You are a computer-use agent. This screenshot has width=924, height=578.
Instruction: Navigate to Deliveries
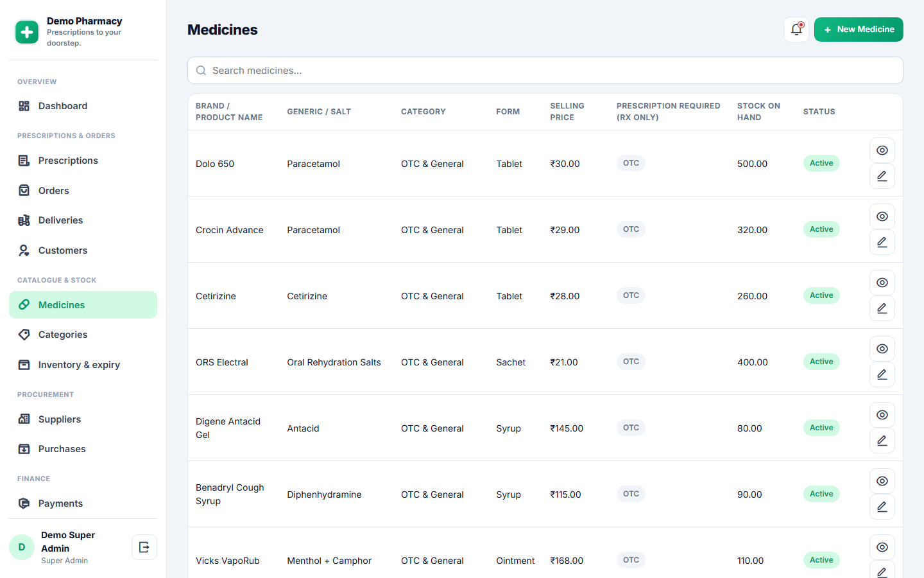pos(83,220)
